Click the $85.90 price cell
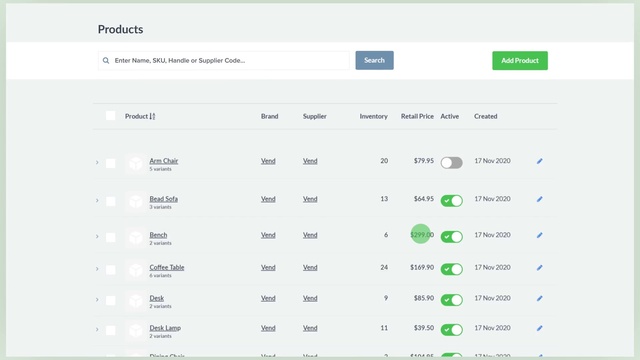640x360 pixels. [424, 298]
